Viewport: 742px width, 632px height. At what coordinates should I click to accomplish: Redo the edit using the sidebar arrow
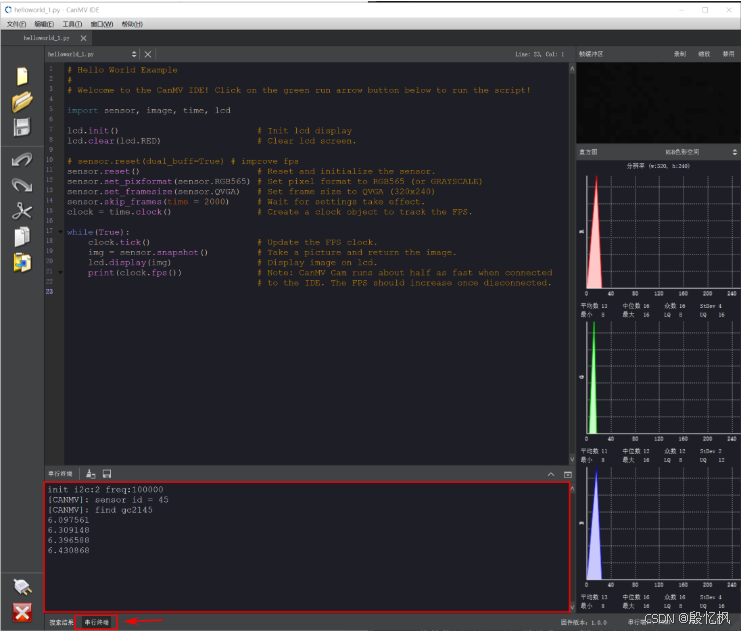(x=22, y=185)
